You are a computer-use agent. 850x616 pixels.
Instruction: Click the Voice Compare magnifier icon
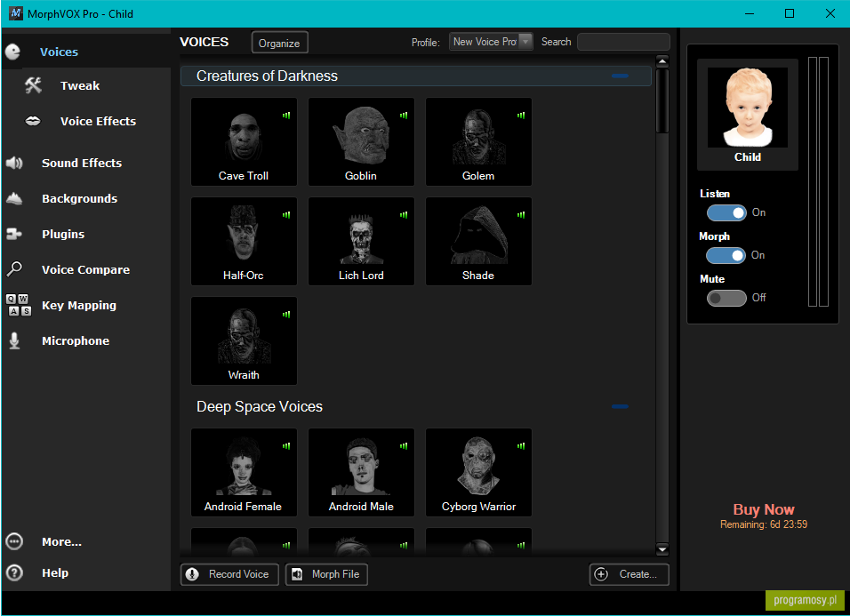tap(14, 268)
